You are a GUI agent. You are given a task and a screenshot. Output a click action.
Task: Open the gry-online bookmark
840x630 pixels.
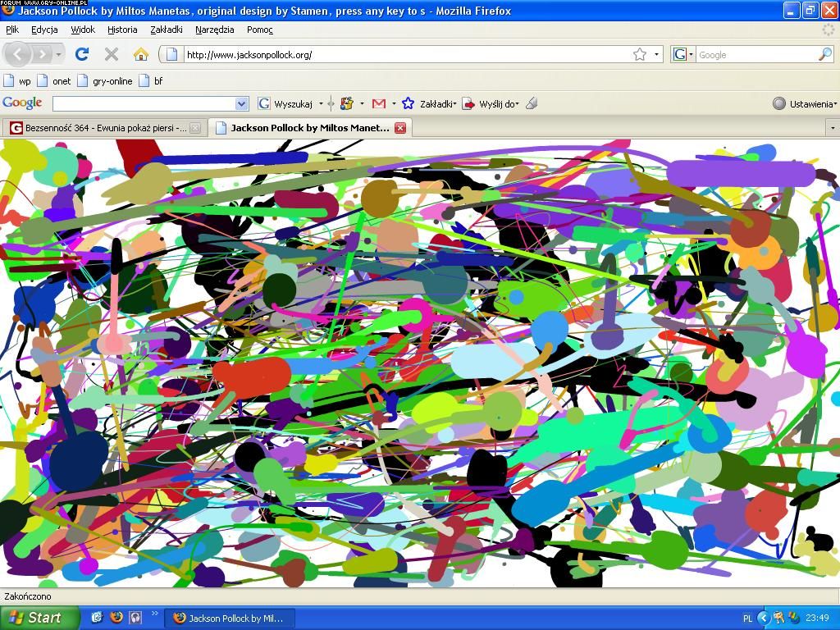point(105,81)
